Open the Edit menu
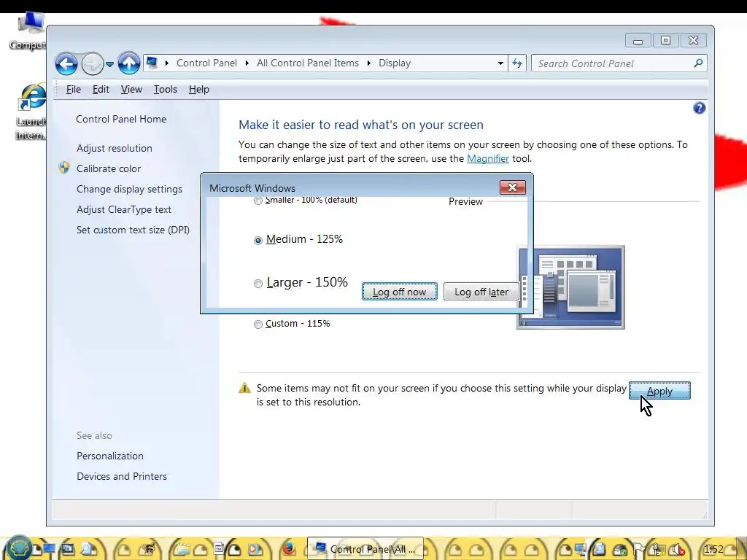Screen dimensions: 747x560 coord(101,90)
